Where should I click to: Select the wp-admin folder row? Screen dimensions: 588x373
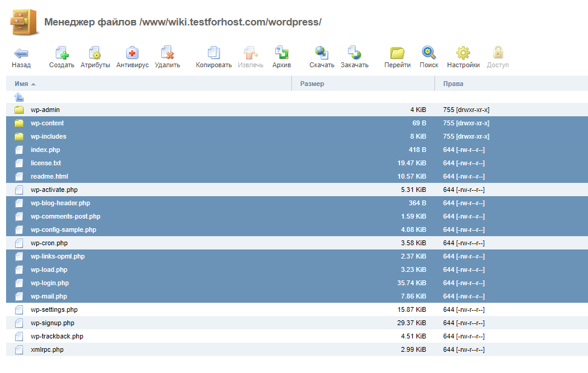[45, 110]
